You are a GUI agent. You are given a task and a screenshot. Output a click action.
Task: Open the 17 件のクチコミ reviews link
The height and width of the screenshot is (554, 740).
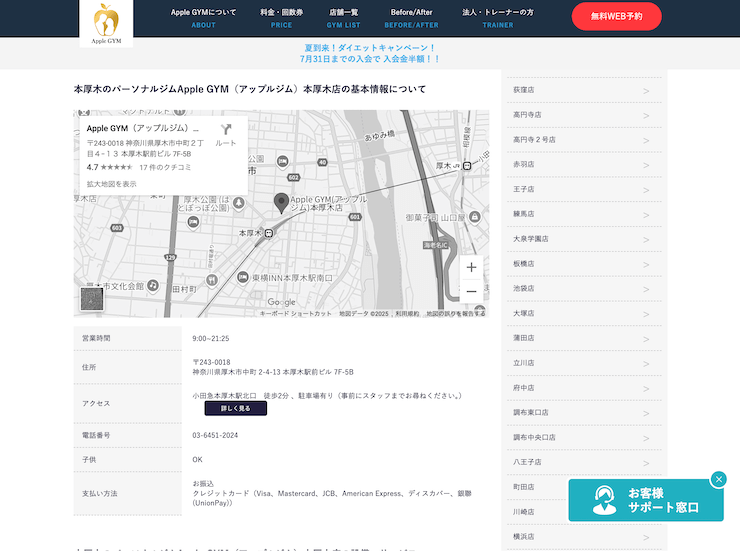[x=165, y=168]
